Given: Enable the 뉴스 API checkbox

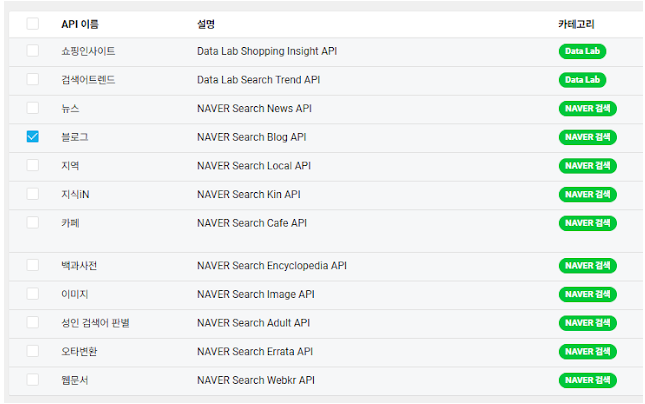Looking at the screenshot, I should click(32, 108).
